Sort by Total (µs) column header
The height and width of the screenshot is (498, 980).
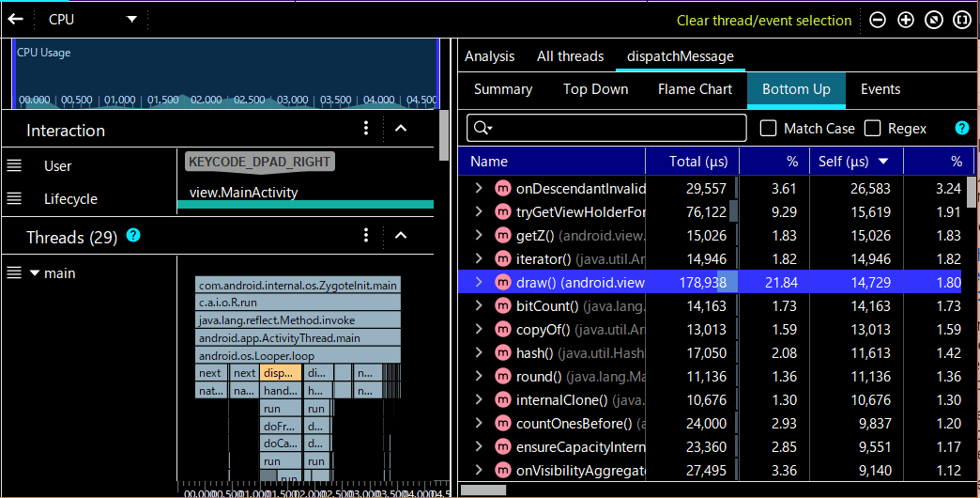coord(693,162)
